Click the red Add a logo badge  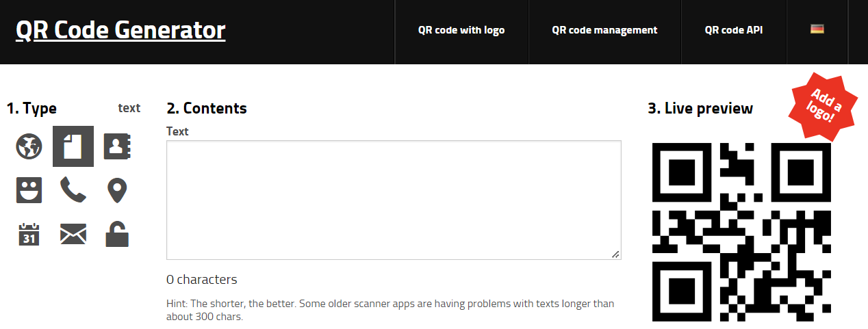point(824,107)
